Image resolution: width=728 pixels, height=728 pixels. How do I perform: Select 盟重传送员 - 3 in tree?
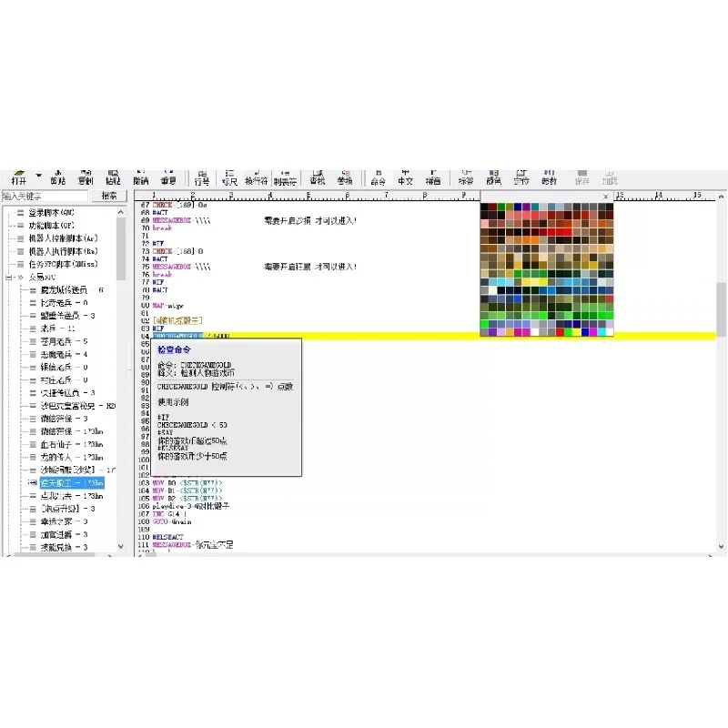click(67, 316)
